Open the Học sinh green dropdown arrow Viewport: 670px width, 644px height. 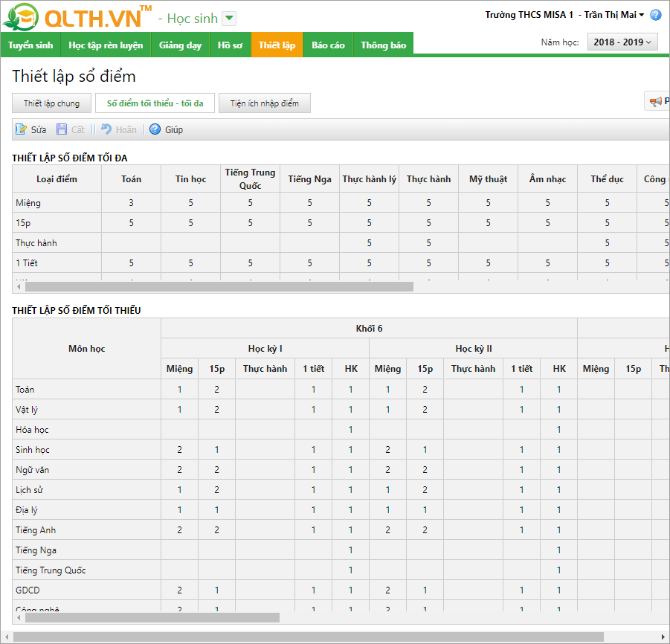(x=230, y=19)
